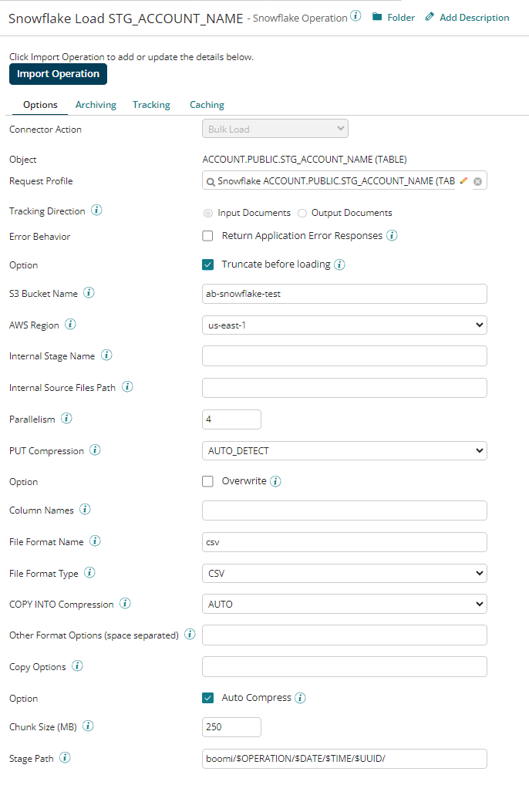Click the info icon next to Stage Path
Screen dimensions: 529x812
tap(65, 758)
